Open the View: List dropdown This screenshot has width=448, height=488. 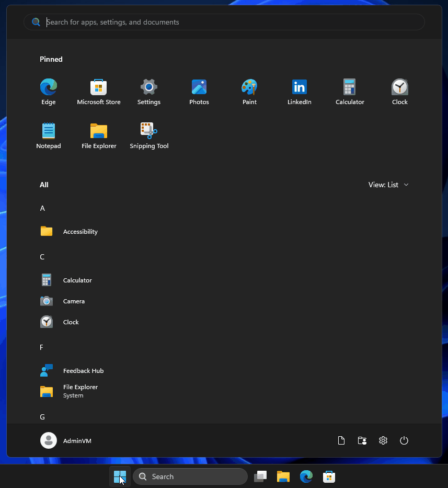388,185
